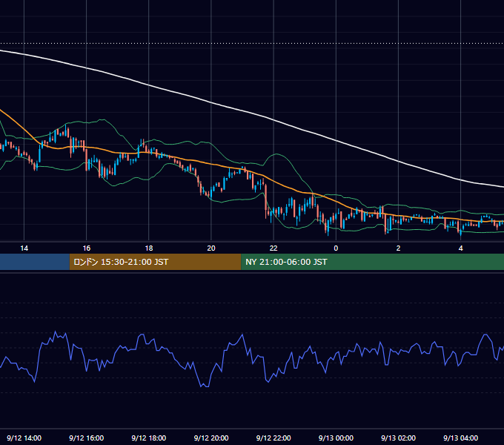This screenshot has height=445, width=504.
Task: Click the London 15:30-21:00 JST session bar
Action: click(155, 262)
